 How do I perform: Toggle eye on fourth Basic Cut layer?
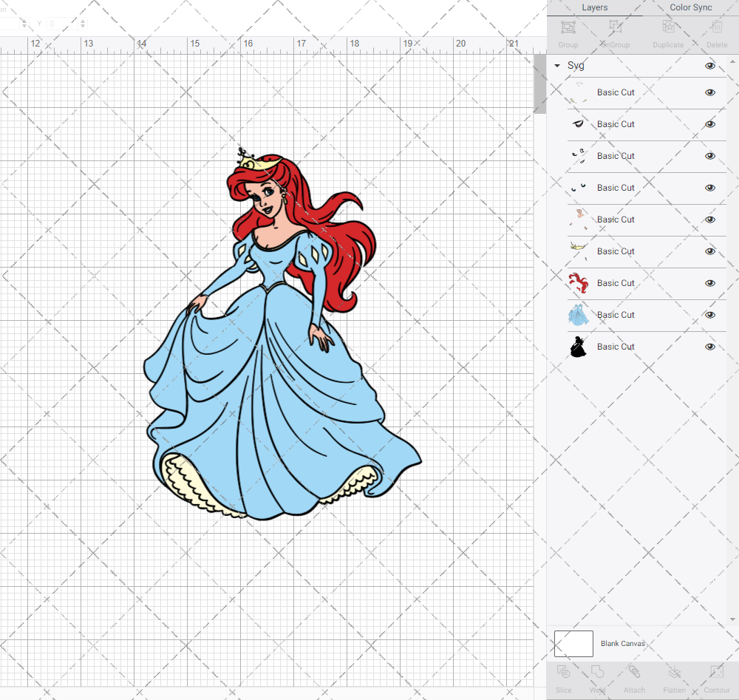710,188
